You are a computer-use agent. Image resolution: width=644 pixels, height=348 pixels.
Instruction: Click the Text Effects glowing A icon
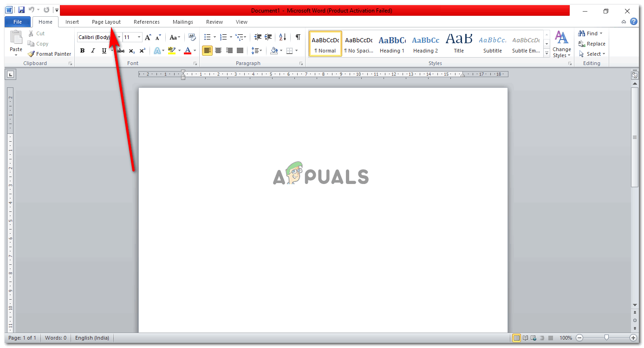coord(157,51)
